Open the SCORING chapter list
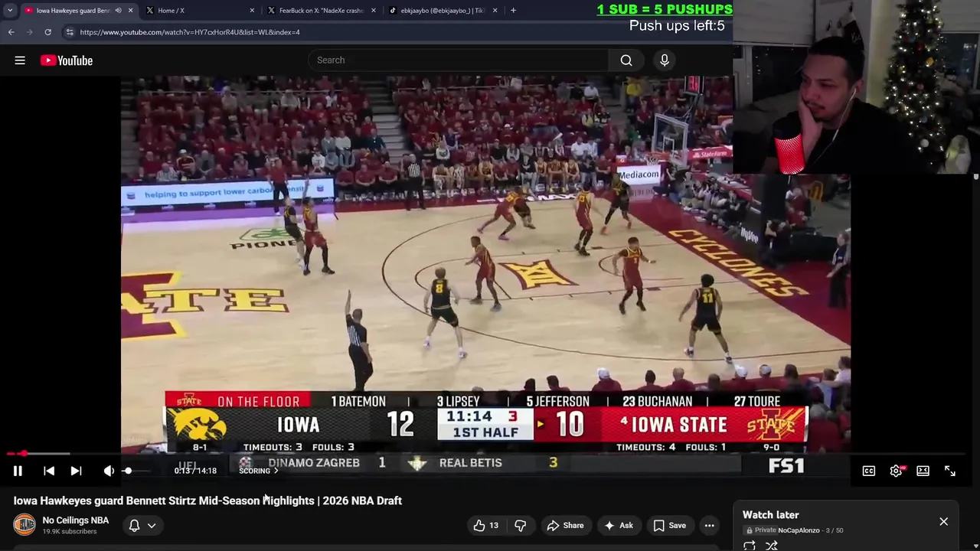This screenshot has width=980, height=551. (x=259, y=471)
